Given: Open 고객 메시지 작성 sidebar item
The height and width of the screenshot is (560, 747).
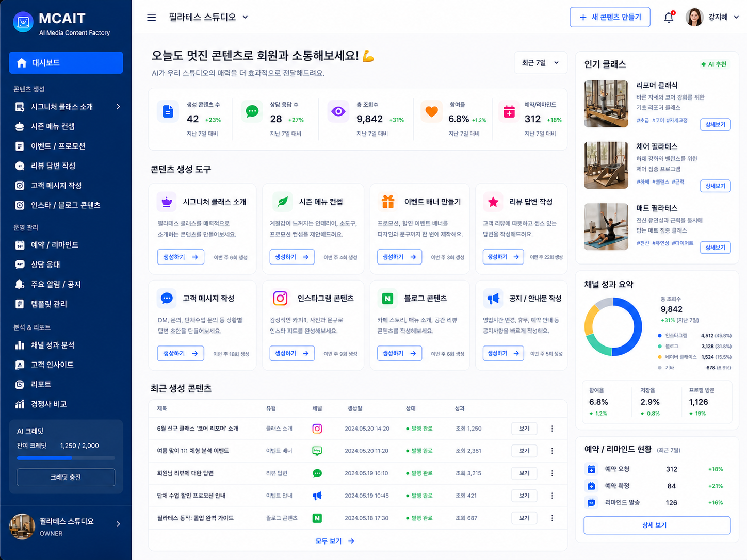Looking at the screenshot, I should coord(66,185).
